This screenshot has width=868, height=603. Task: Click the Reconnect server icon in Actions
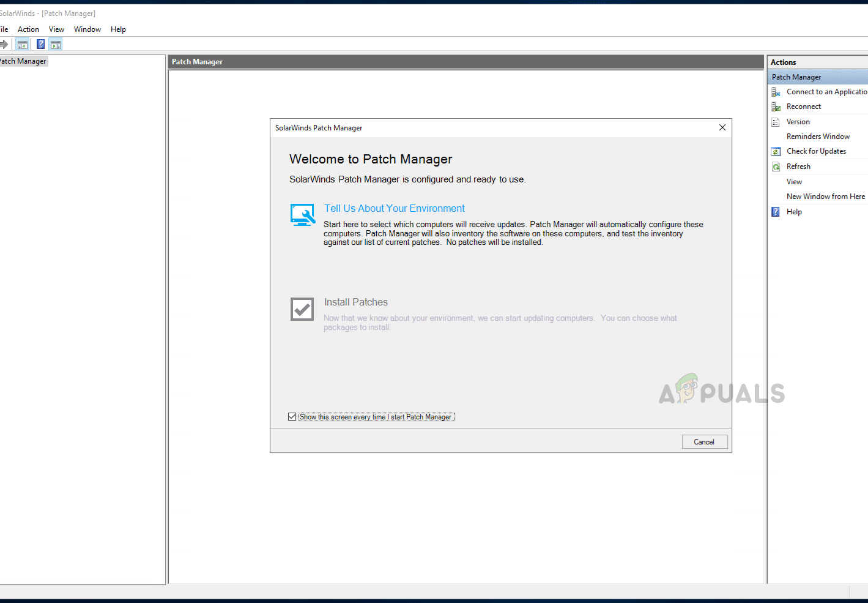[x=776, y=107]
